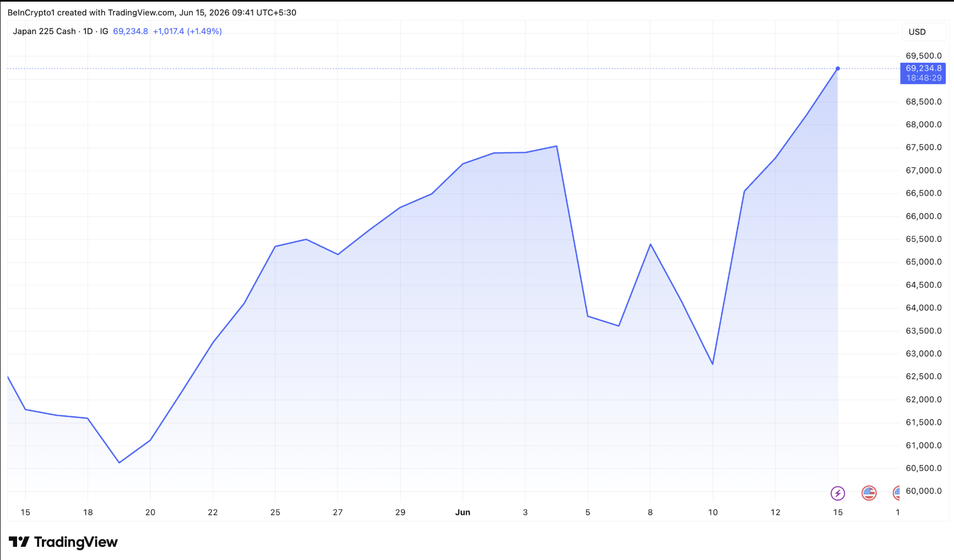Screen dimensions: 954x560
Task: Click the 60,000.0 price axis label
Action: coord(924,491)
